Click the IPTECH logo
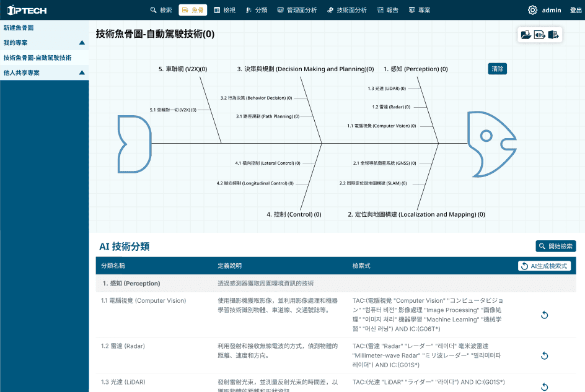This screenshot has height=392, width=585. (27, 10)
